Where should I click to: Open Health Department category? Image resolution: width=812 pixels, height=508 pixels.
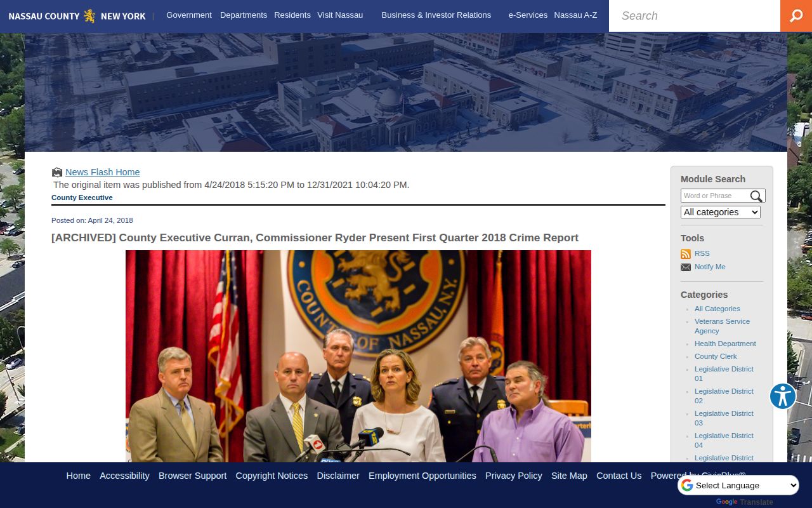point(725,344)
